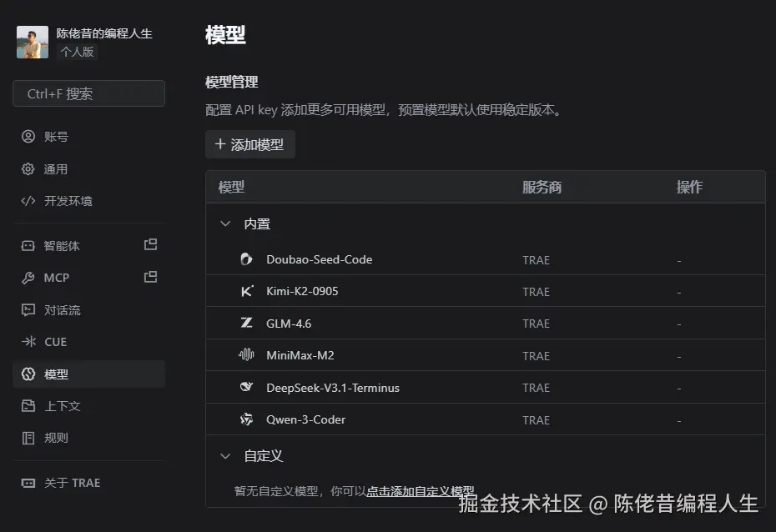776x532 pixels.
Task: Select the MiniMax-M2 model name
Action: (300, 355)
